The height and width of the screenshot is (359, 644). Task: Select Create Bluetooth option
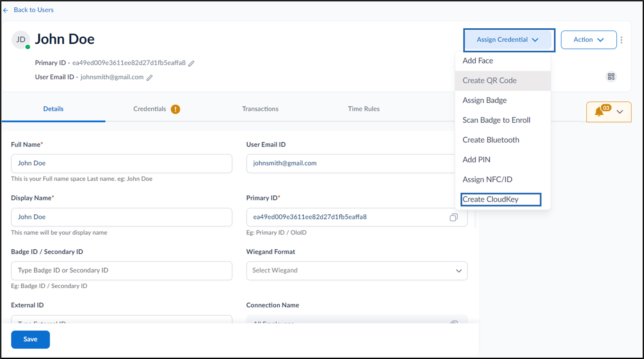(503, 140)
